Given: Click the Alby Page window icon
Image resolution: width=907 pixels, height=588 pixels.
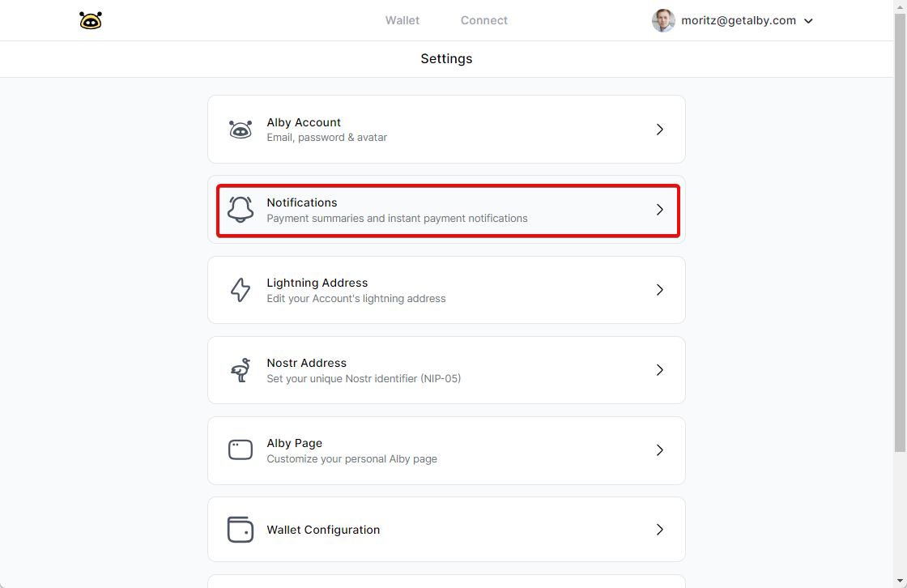Looking at the screenshot, I should click(241, 450).
